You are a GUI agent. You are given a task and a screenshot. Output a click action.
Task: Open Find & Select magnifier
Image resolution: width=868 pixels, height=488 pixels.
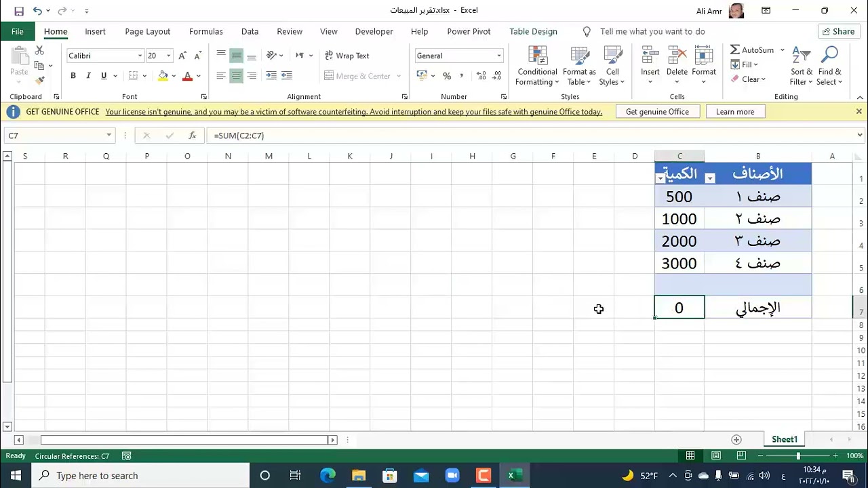pos(829,66)
